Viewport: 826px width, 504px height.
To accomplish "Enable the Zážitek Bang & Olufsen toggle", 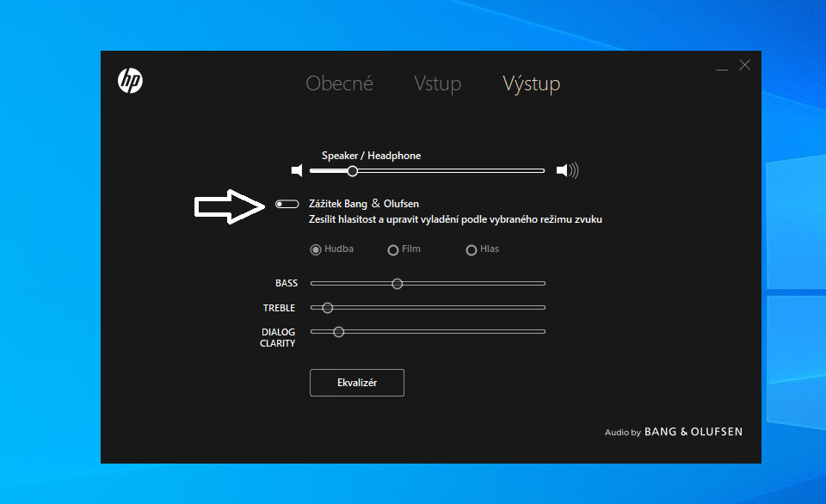I will (x=287, y=204).
